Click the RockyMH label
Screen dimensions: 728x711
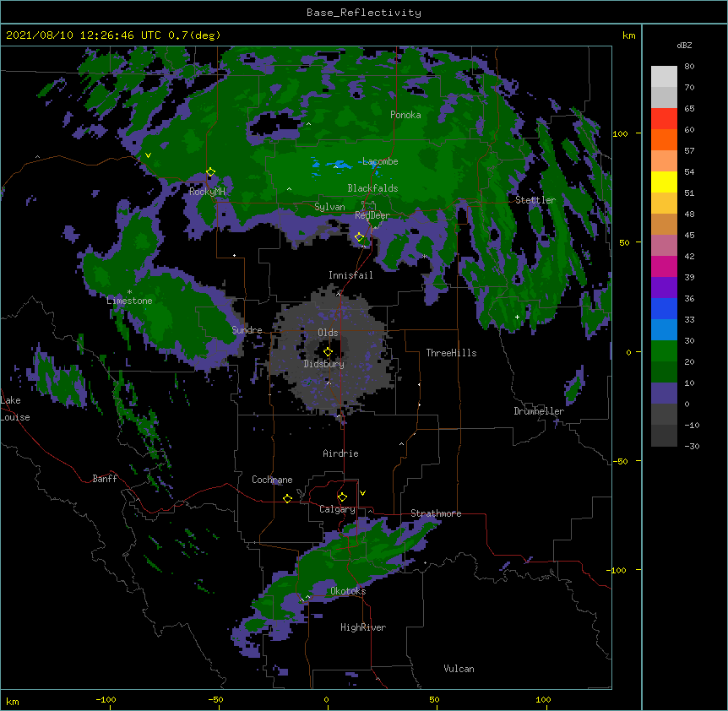pos(207,192)
